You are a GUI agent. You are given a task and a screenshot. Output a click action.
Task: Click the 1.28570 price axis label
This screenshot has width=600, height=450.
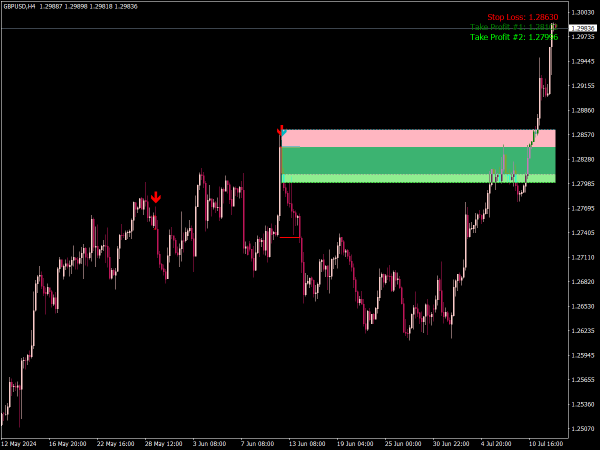[x=583, y=135]
